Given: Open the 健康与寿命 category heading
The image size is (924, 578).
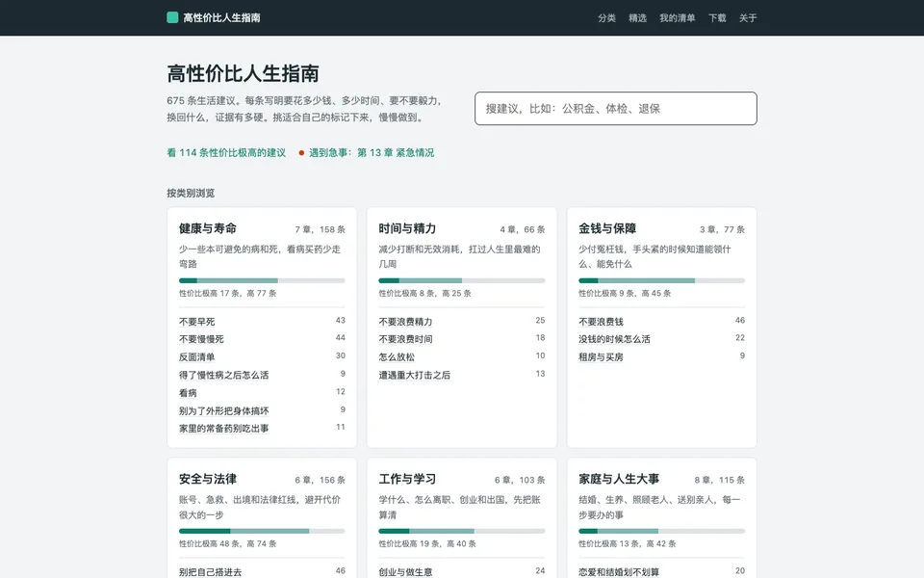Looking at the screenshot, I should (x=208, y=228).
